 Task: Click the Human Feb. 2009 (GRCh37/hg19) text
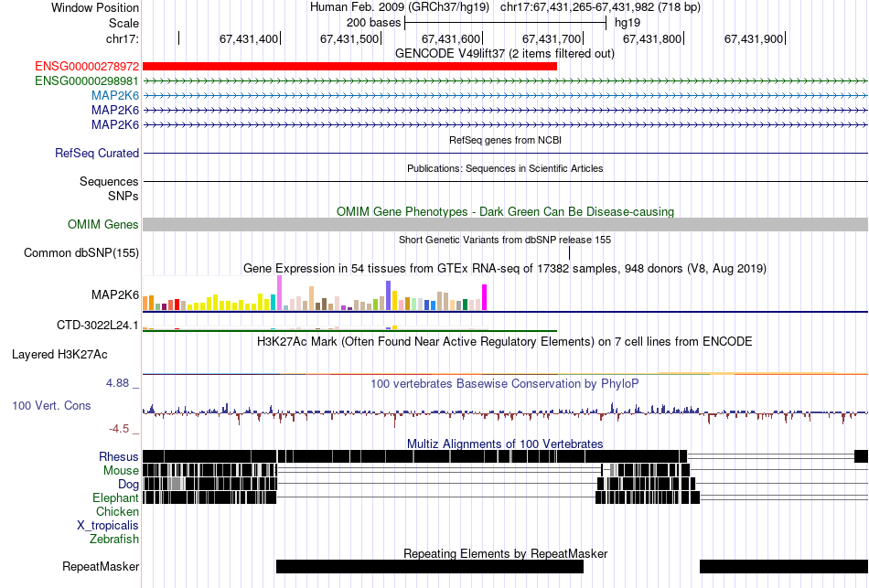(400, 7)
